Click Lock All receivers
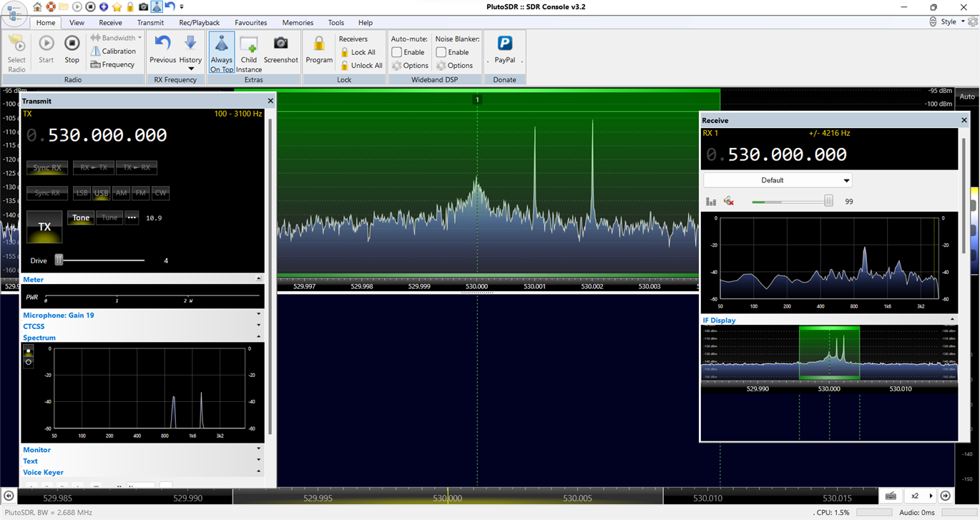Viewport: 980px width, 520px height. (358, 52)
